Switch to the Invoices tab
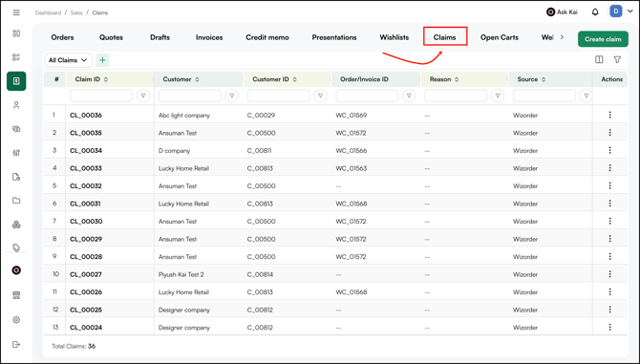The width and height of the screenshot is (640, 364). tap(209, 37)
